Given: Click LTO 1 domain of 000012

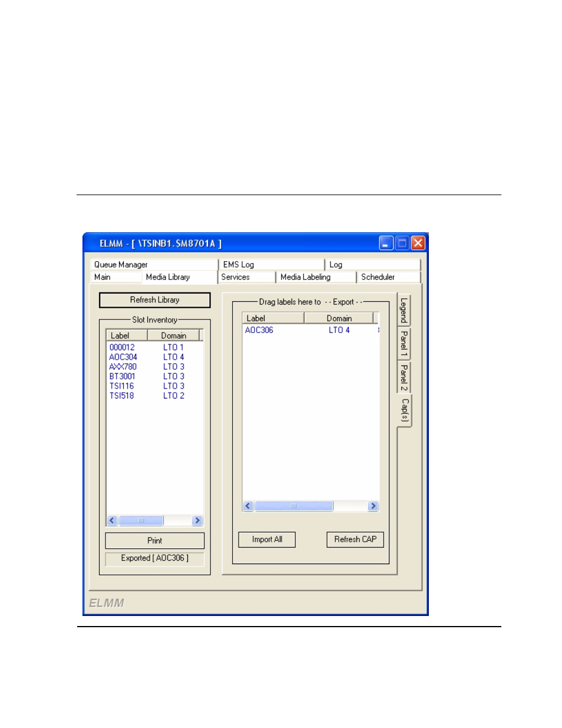Looking at the screenshot, I should click(173, 348).
